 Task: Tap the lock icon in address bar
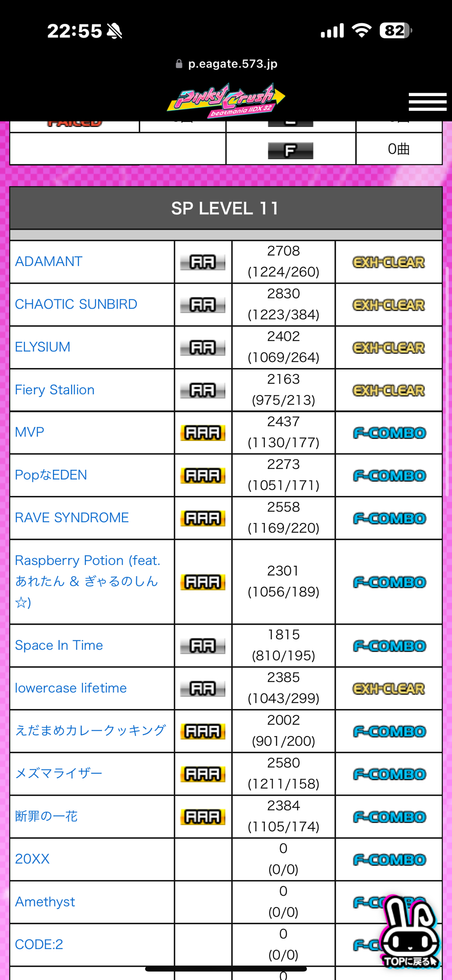tap(179, 64)
